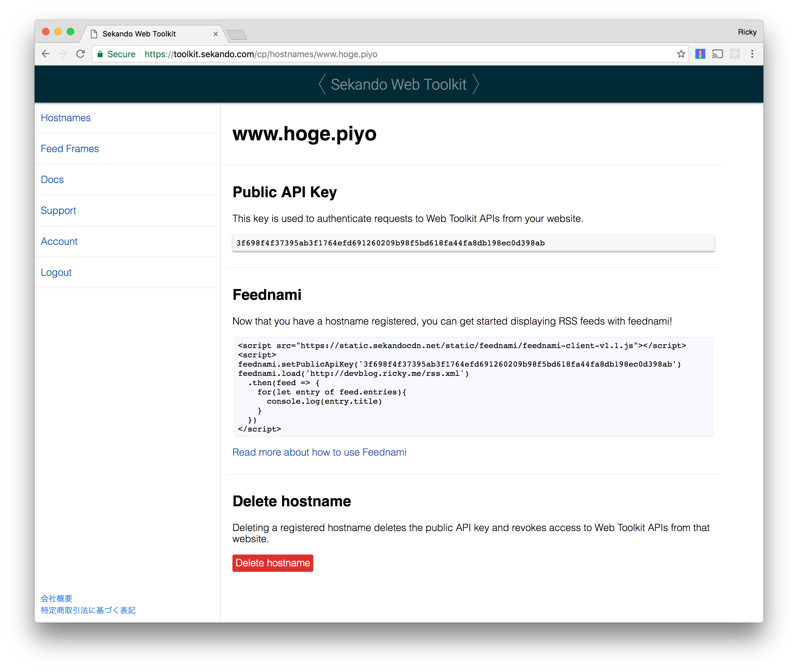The width and height of the screenshot is (798, 672).
Task: Click the Public API Key value field
Action: tap(473, 243)
